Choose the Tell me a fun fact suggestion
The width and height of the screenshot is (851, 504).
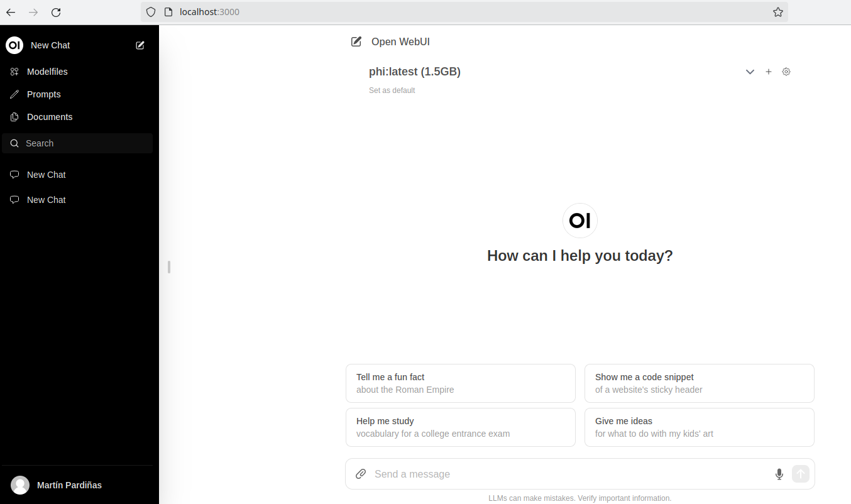[x=460, y=383]
